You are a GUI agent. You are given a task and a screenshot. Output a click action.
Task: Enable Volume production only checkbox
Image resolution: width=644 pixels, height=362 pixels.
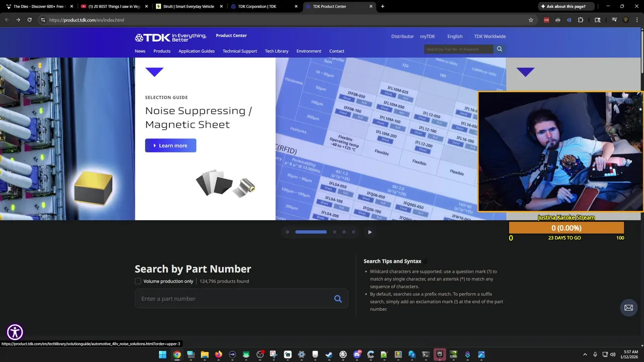(138, 281)
